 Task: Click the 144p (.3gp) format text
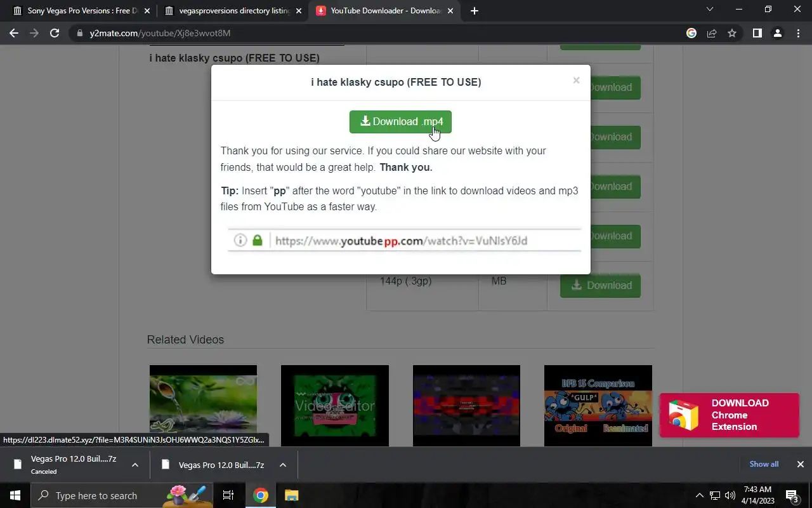click(405, 281)
